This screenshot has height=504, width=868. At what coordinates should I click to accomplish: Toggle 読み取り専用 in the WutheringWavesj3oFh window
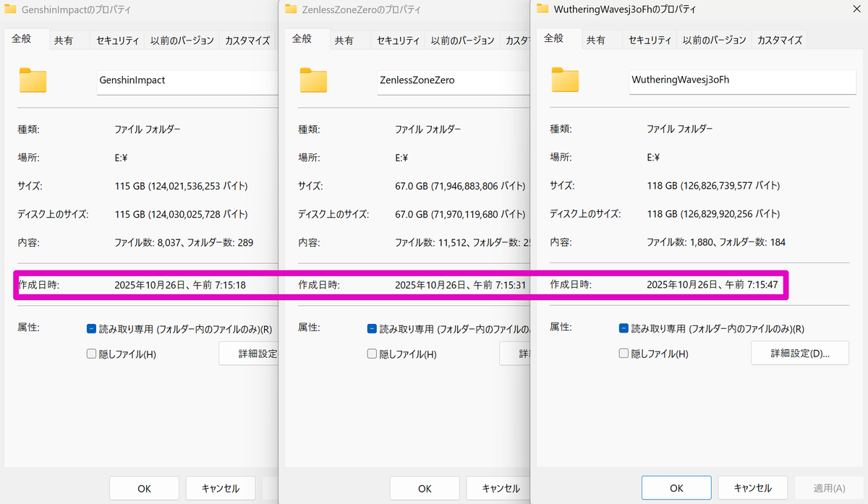[624, 328]
